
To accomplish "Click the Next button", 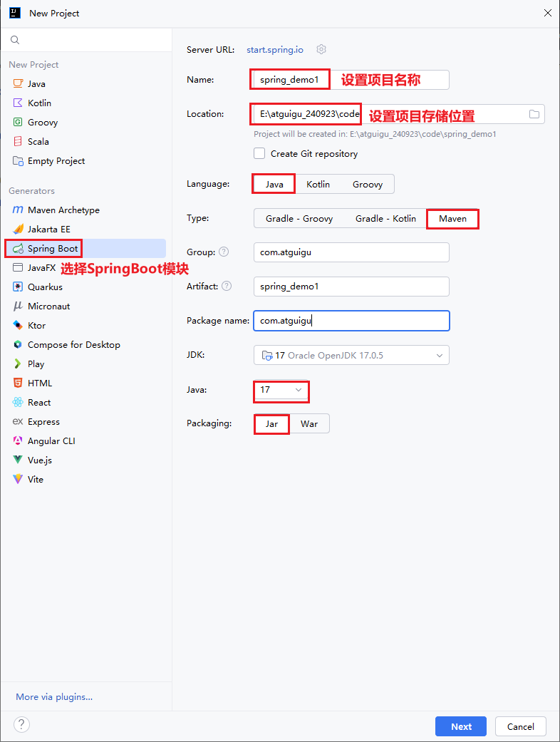I will pyautogui.click(x=461, y=726).
